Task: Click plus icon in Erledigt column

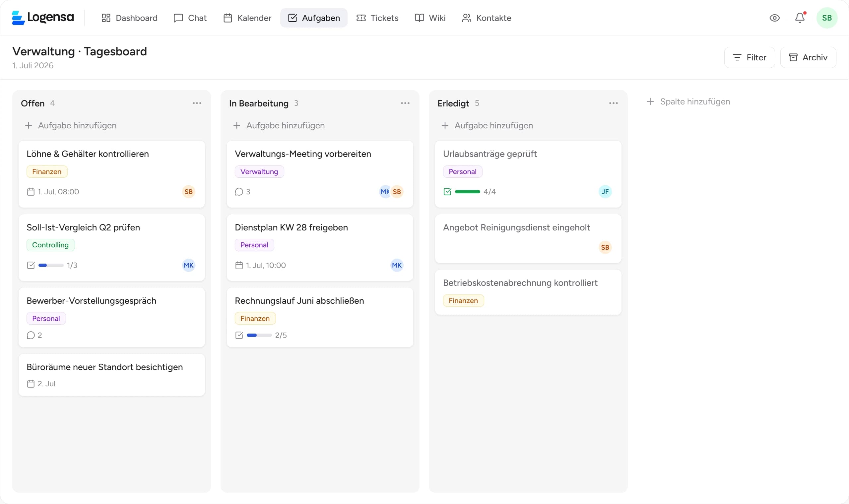Action: (445, 125)
